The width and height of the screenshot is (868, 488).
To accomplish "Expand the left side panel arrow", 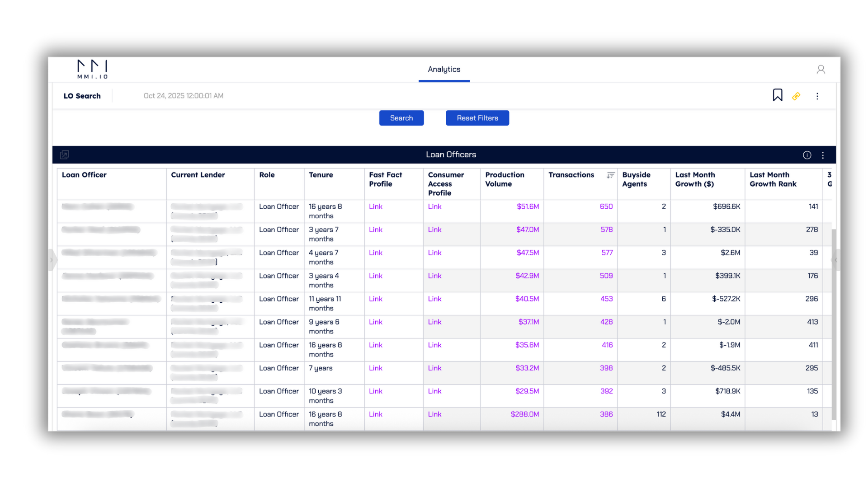I will pos(52,260).
